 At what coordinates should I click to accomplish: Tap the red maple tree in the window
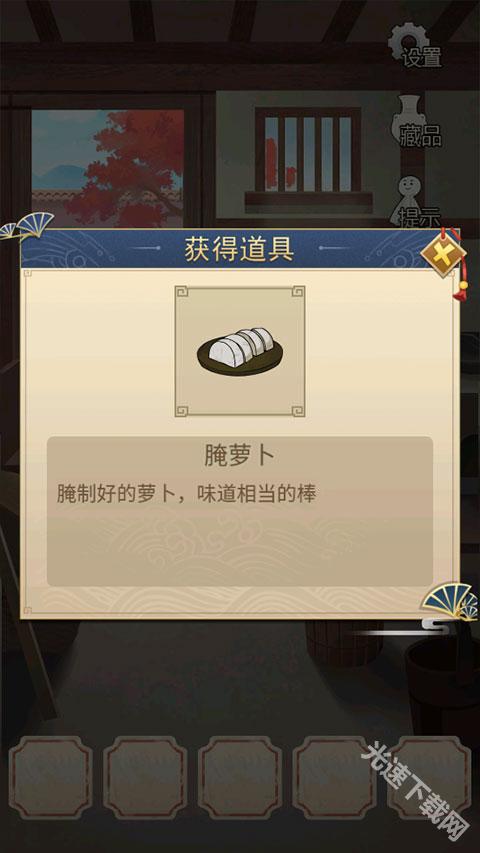point(128,169)
